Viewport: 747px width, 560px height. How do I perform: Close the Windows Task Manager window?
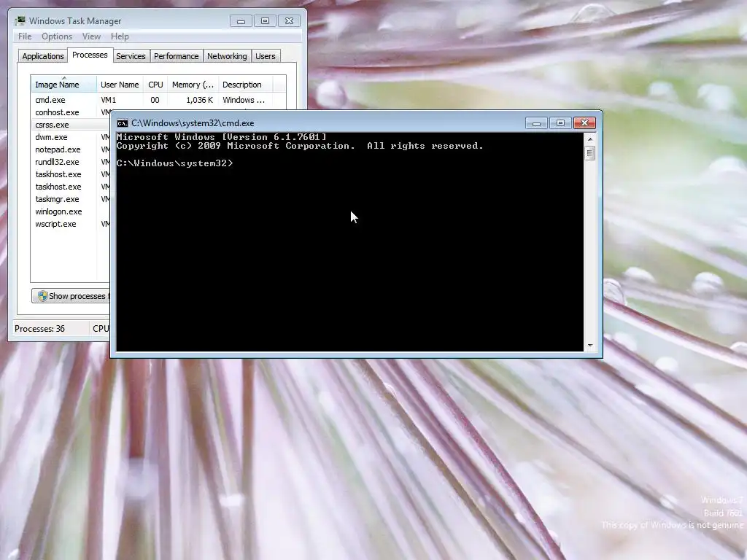pos(289,21)
